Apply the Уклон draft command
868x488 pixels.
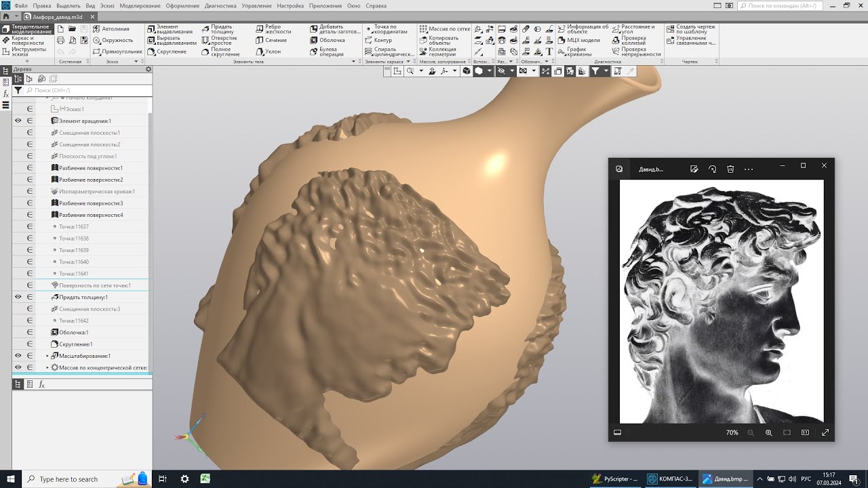(x=269, y=52)
